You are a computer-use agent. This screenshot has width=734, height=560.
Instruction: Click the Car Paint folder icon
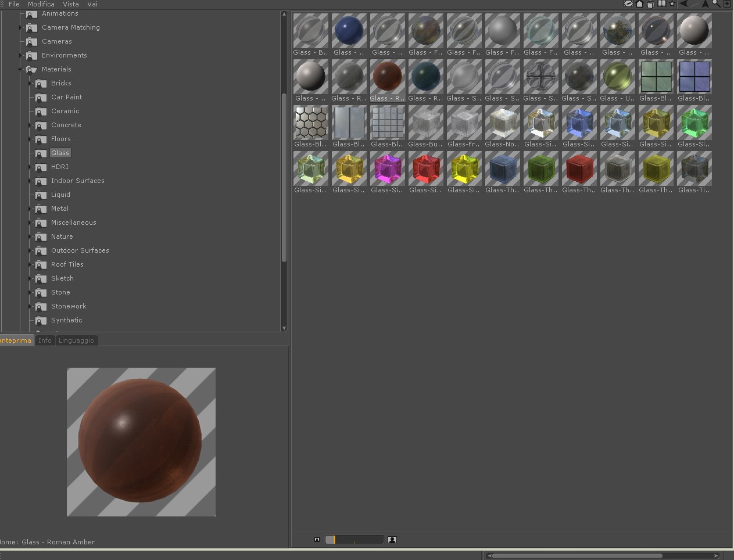point(41,98)
